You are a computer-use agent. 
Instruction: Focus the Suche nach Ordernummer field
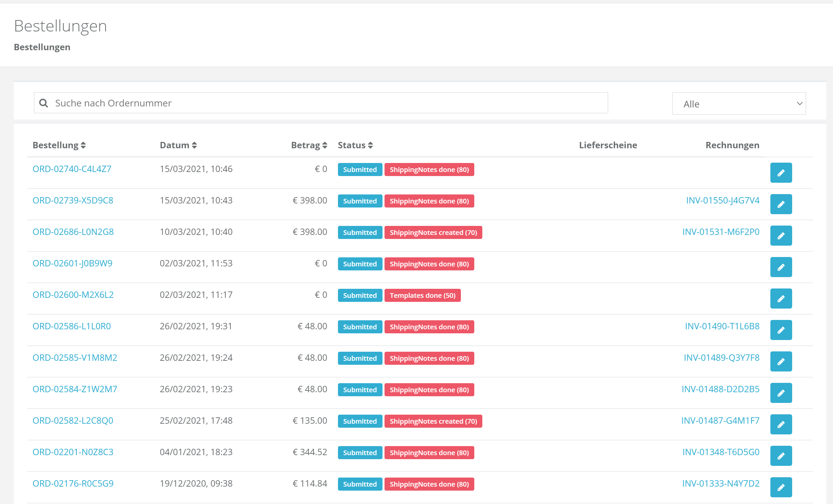[321, 103]
